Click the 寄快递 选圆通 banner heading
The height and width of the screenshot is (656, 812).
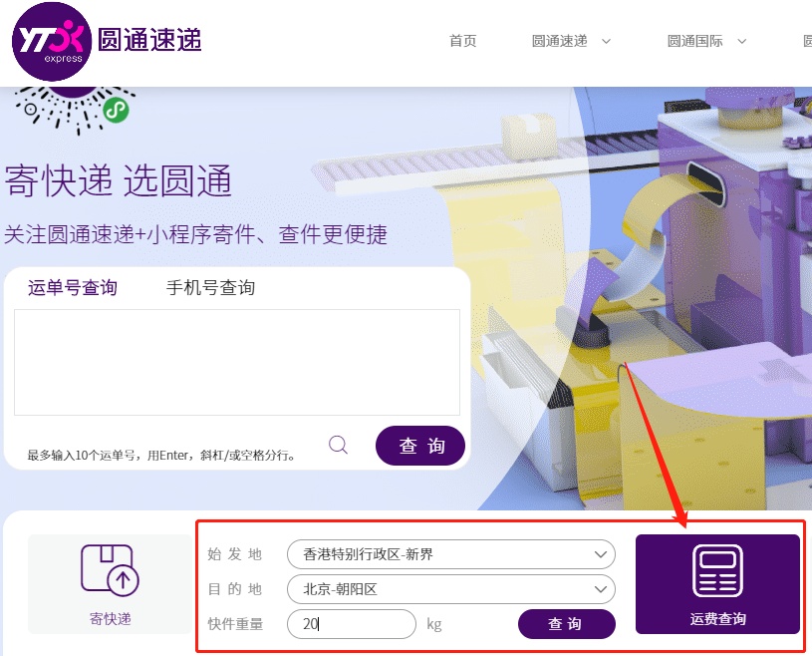click(x=119, y=181)
